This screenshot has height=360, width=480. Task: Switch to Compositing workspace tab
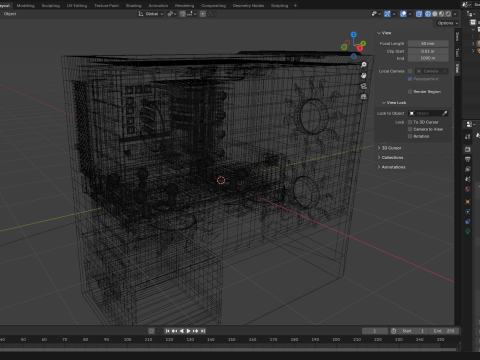pyautogui.click(x=214, y=6)
